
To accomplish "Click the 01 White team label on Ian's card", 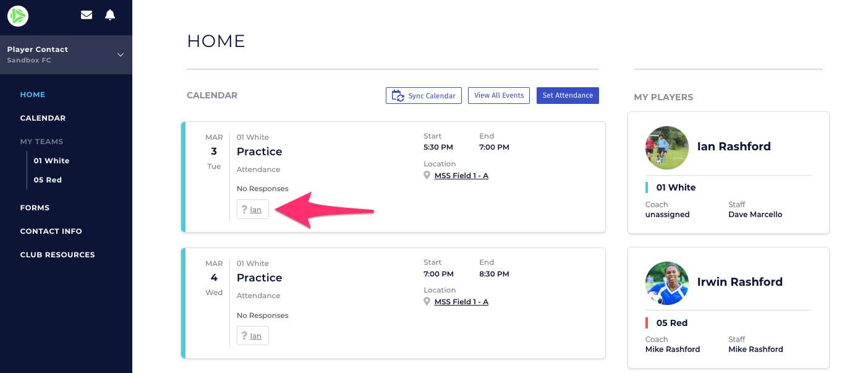I will (676, 187).
